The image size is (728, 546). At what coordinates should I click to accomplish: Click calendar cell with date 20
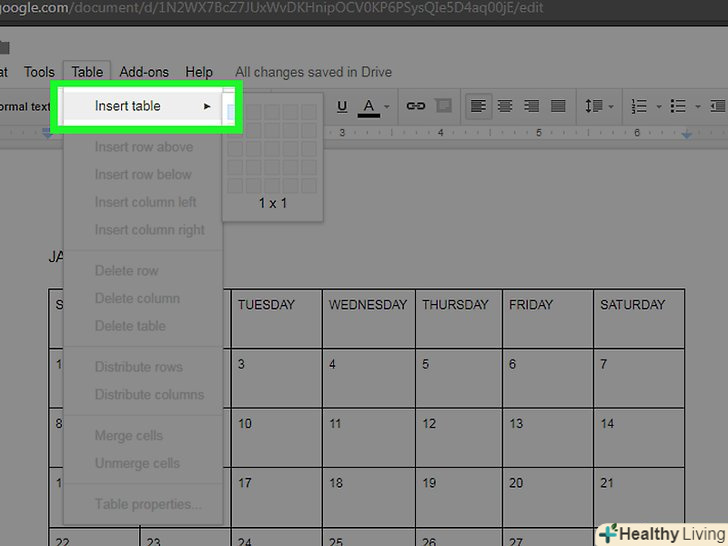point(548,497)
